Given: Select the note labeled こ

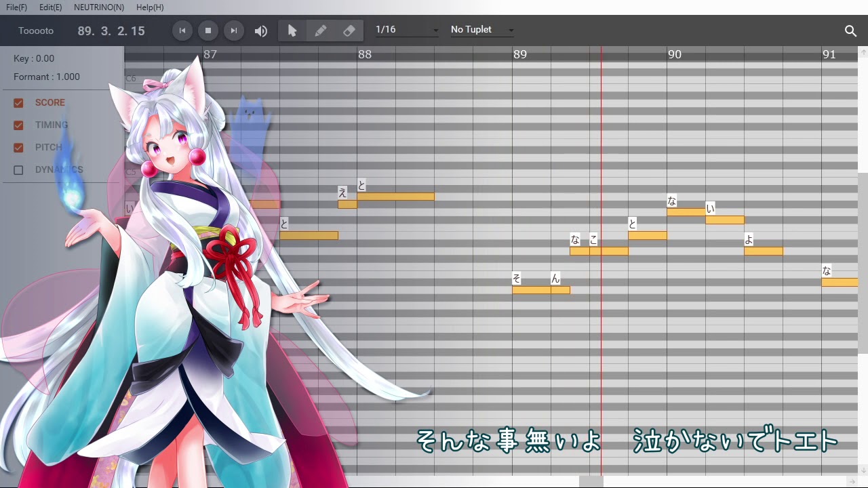Looking at the screenshot, I should [609, 251].
